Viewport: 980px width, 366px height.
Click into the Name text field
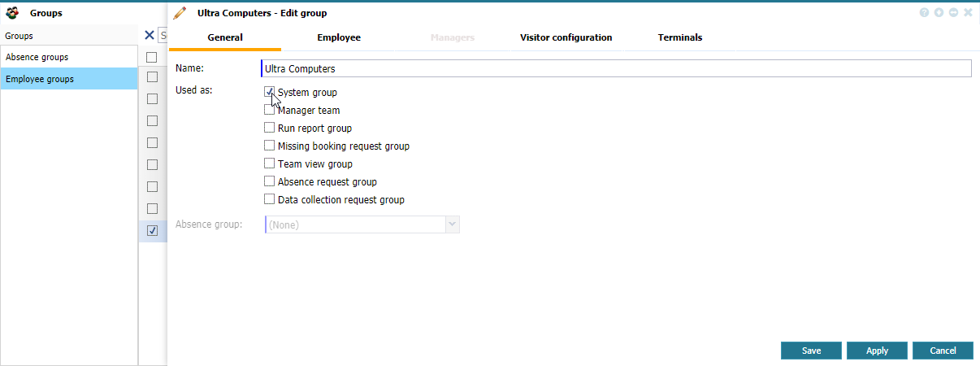pos(616,69)
